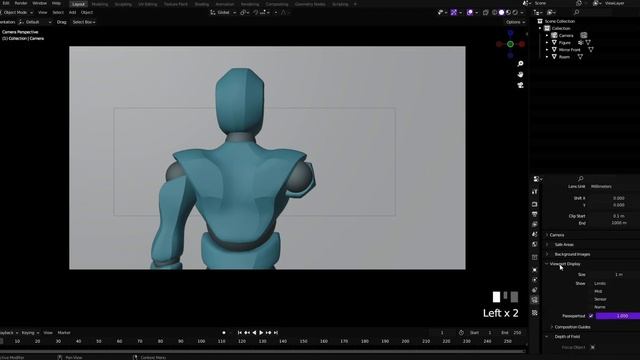Expand the Camera object in outliner
Screen dimensions: 640x360
(x=547, y=36)
